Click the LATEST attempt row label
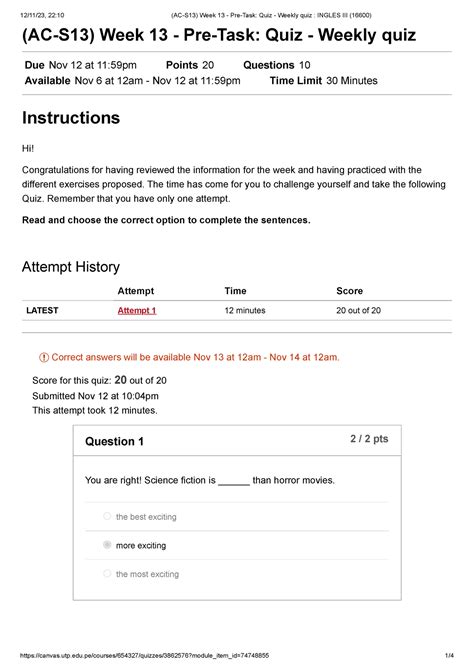 pos(42,311)
